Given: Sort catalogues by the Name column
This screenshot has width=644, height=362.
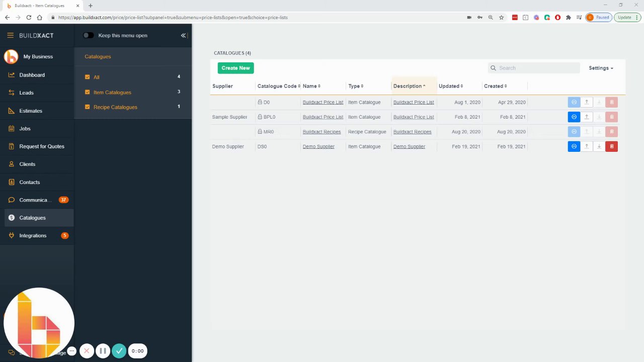Looking at the screenshot, I should click(x=311, y=86).
